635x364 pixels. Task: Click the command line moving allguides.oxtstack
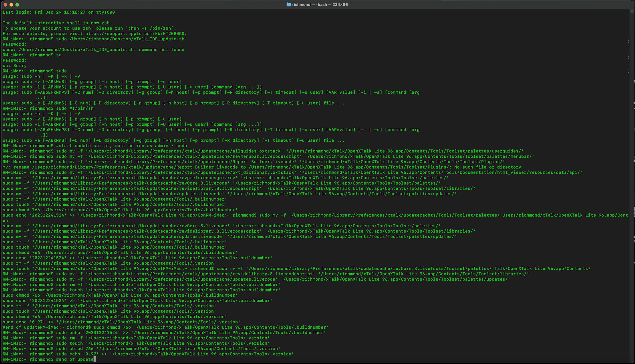[263, 151]
